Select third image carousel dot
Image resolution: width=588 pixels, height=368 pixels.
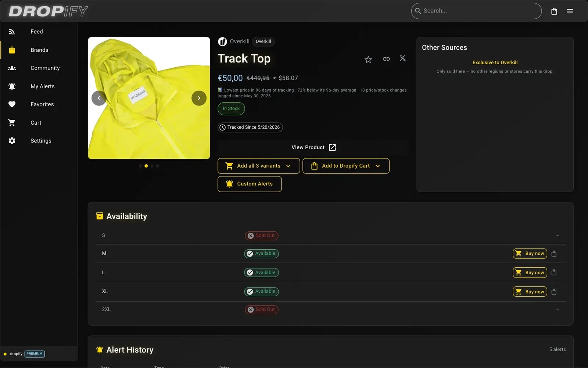pyautogui.click(x=152, y=166)
